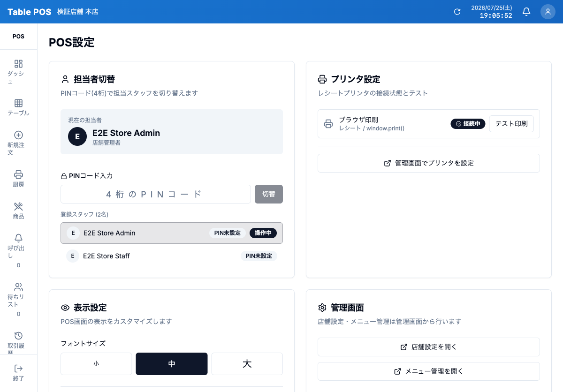The image size is (563, 392).
Task: Click the テスト印刷 button
Action: (511, 124)
